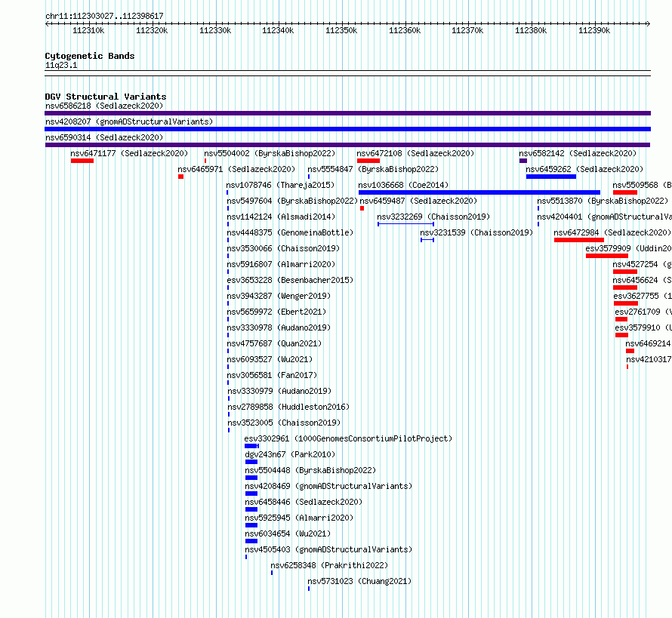Select the blue bar under nsv6459262
Viewport: 672px width, 618px height.
tap(551, 177)
